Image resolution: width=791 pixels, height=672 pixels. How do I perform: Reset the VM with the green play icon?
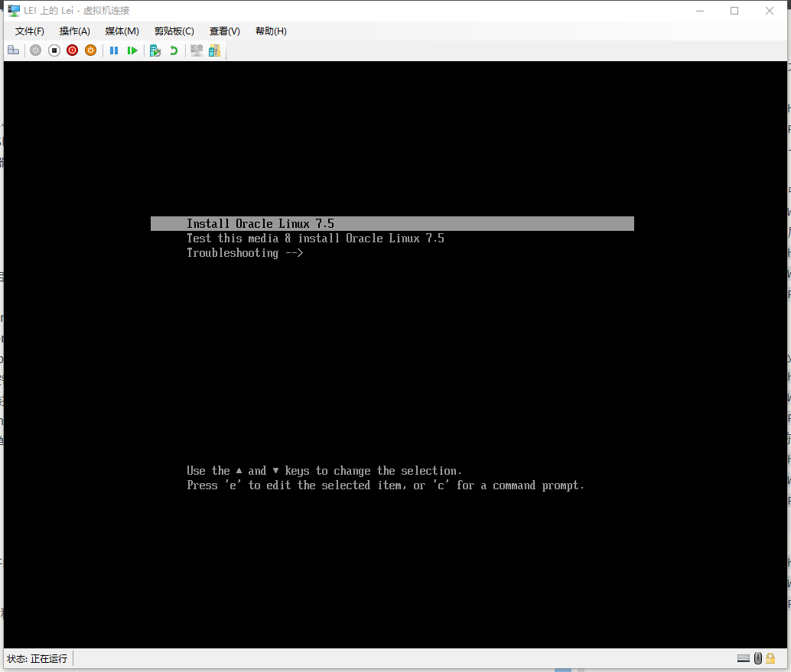(132, 50)
